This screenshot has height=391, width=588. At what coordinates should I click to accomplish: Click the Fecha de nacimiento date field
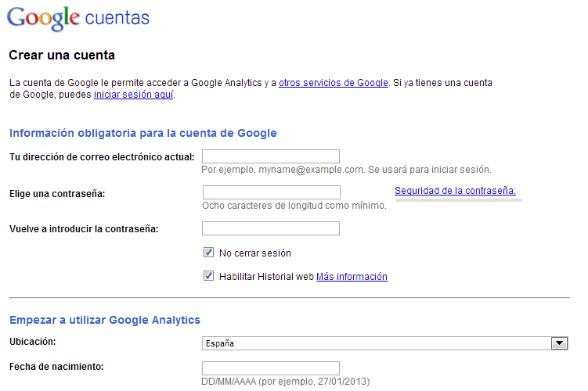[x=270, y=368]
